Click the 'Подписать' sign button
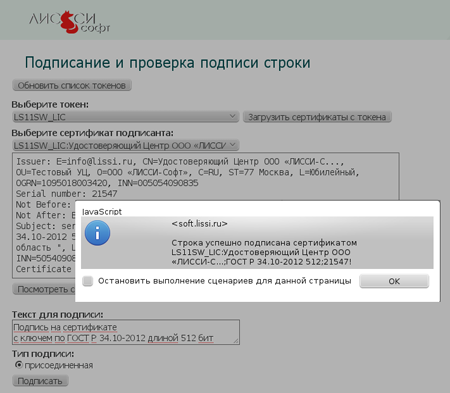 [x=40, y=381]
